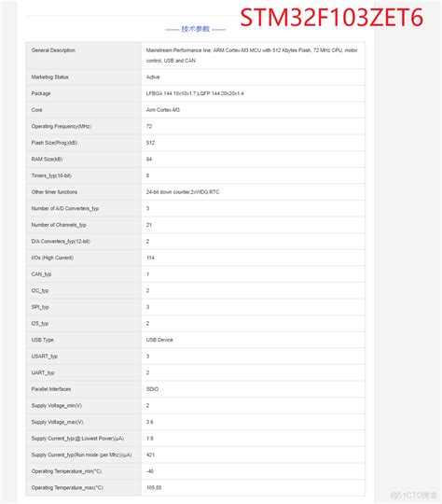The image size is (442, 504).
Task: Select the blue section heading above the table
Action: click(195, 29)
